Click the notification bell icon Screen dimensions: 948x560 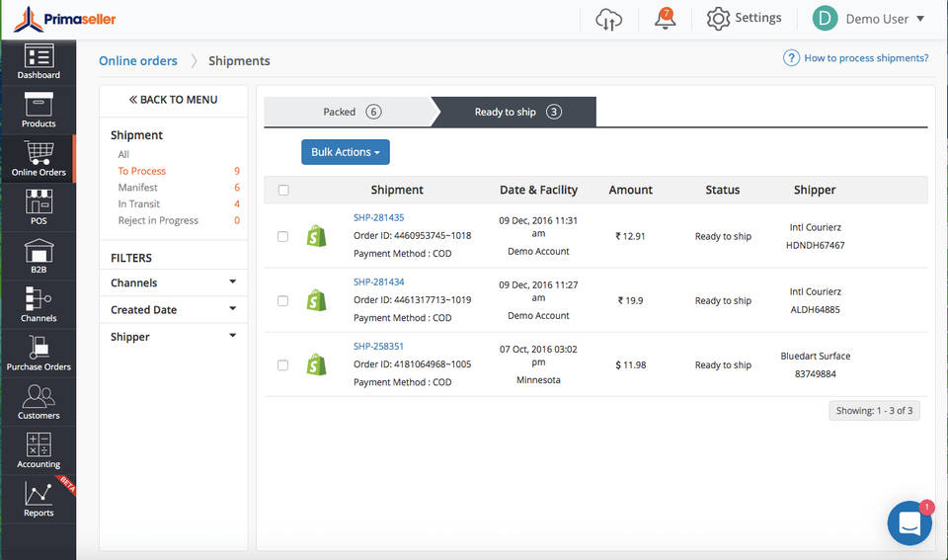point(665,19)
